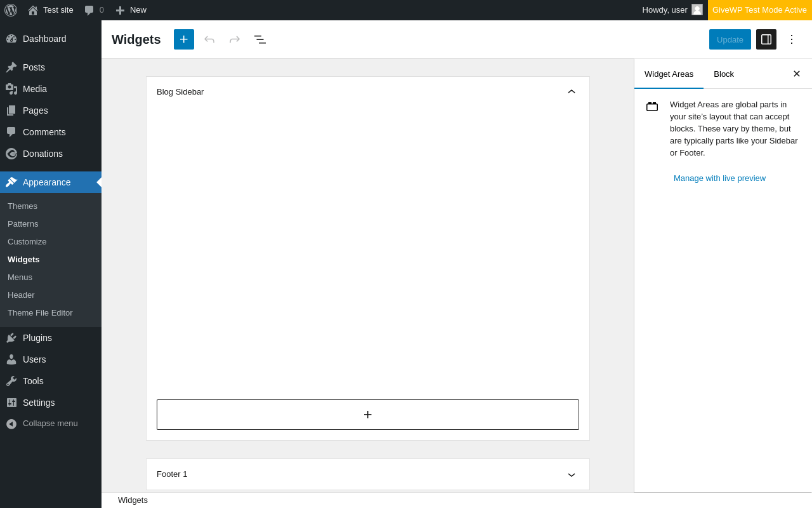Open the Media menu item
The image size is (812, 508).
pos(51,89)
